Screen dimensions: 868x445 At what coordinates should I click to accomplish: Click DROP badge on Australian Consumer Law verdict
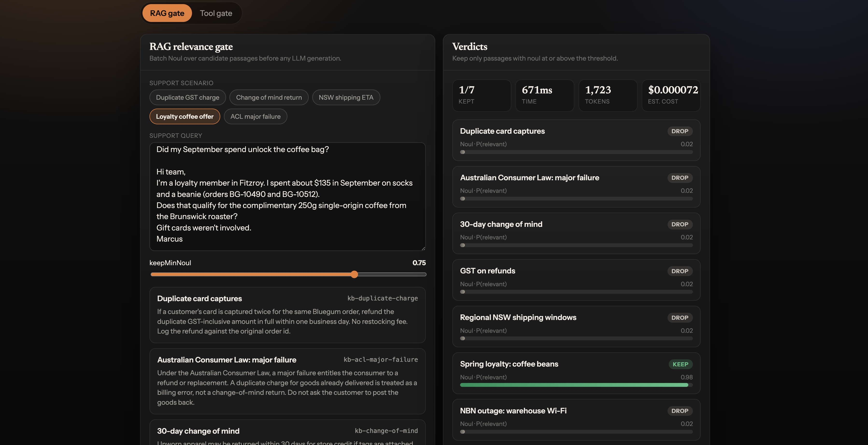pyautogui.click(x=680, y=178)
